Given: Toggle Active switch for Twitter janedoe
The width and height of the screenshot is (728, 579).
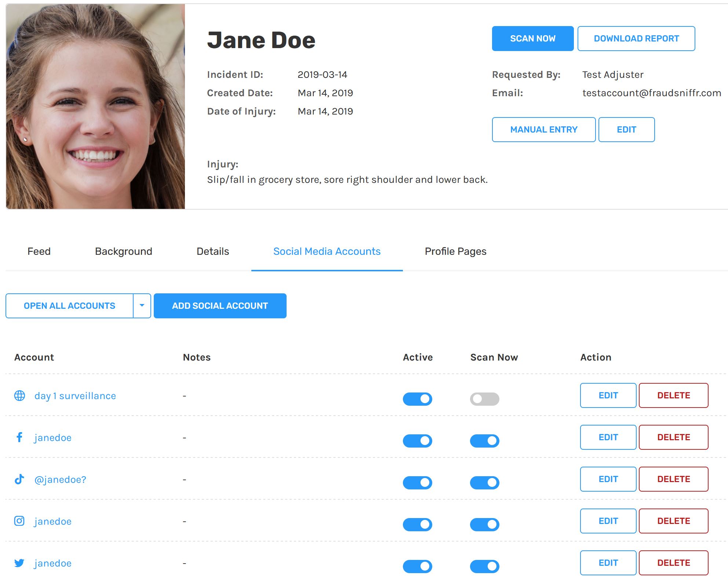Looking at the screenshot, I should 418,566.
